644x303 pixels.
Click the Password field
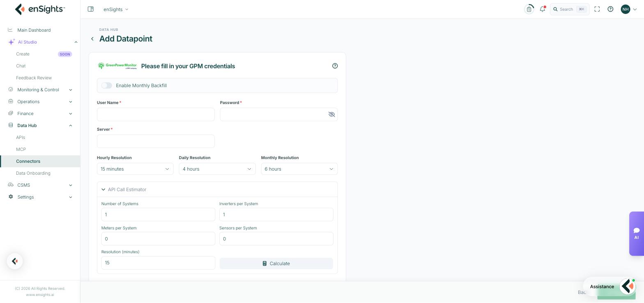click(279, 114)
